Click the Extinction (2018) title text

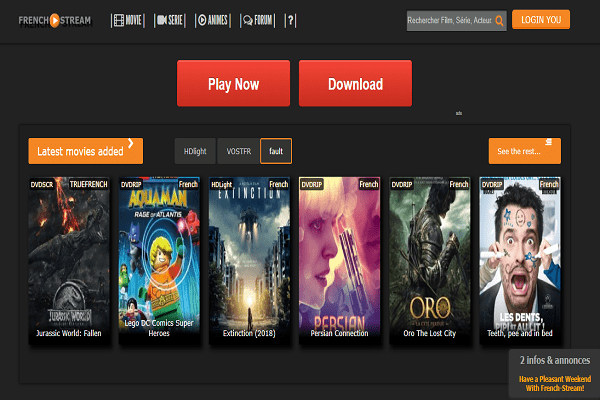(x=249, y=333)
